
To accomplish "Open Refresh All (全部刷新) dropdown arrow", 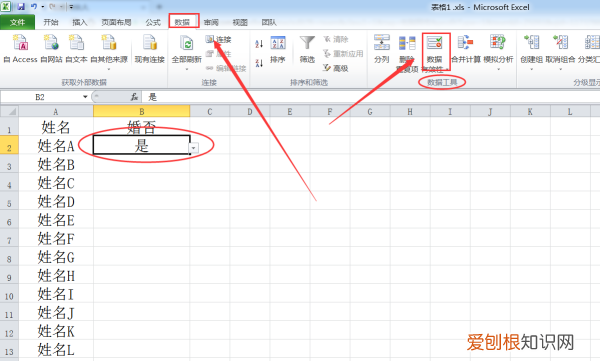I will pos(187,69).
